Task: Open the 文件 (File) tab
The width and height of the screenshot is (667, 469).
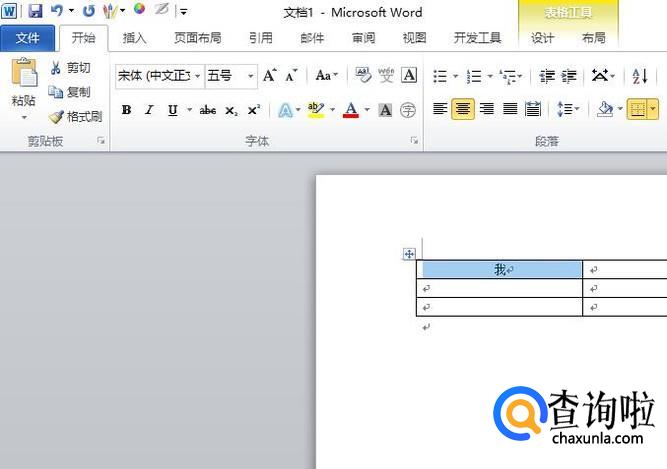Action: pyautogui.click(x=27, y=38)
